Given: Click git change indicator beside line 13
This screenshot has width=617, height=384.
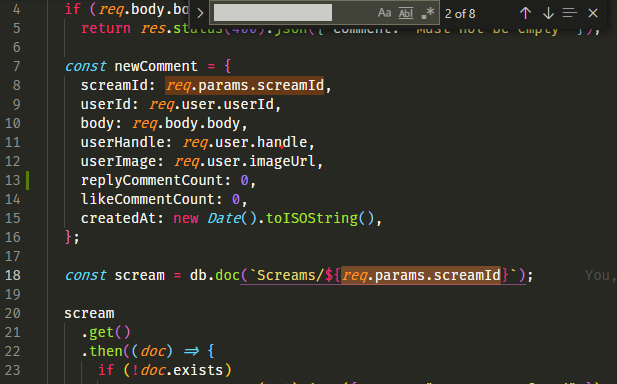Looking at the screenshot, I should 28,180.
